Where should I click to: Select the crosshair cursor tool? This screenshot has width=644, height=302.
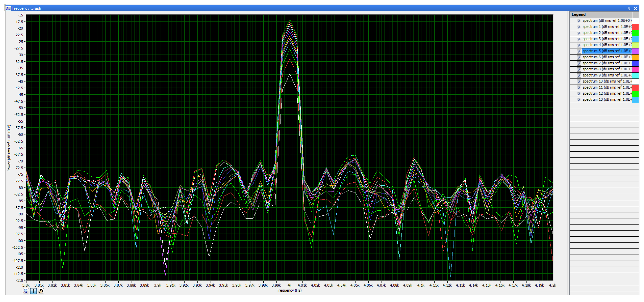click(x=33, y=291)
